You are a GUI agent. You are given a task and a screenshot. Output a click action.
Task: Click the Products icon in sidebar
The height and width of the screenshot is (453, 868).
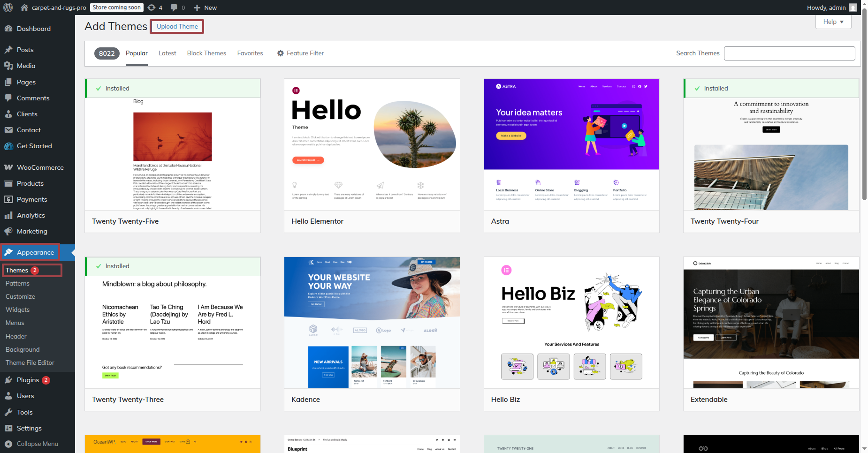(8, 183)
